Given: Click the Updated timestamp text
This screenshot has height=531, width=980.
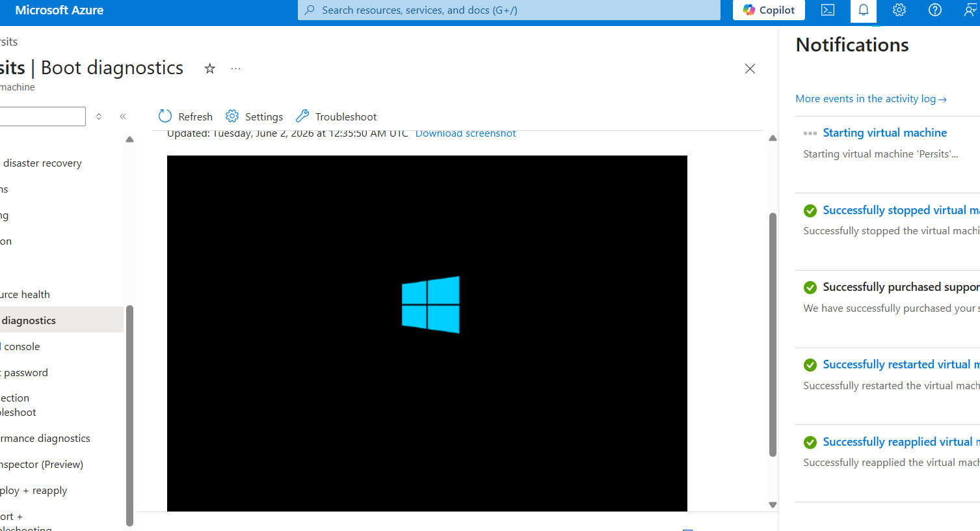Looking at the screenshot, I should pos(287,133).
